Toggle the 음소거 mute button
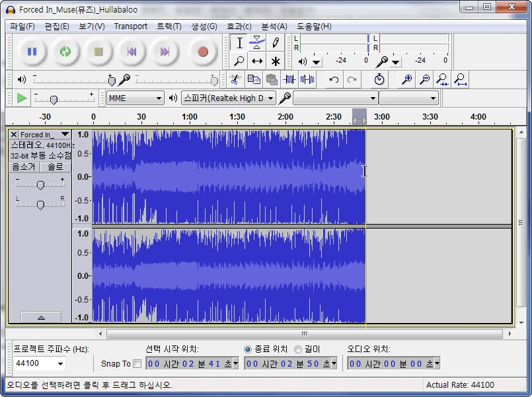 tap(24, 167)
